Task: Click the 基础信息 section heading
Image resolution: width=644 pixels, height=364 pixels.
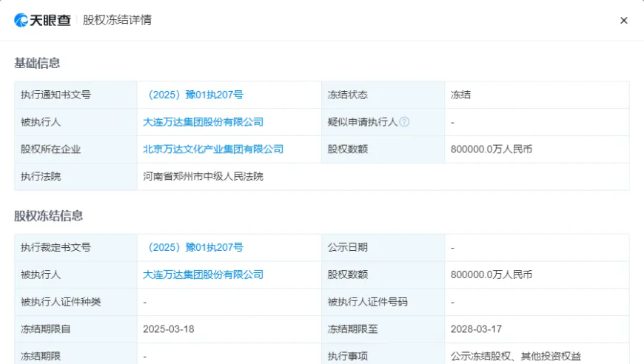Action: pos(37,63)
